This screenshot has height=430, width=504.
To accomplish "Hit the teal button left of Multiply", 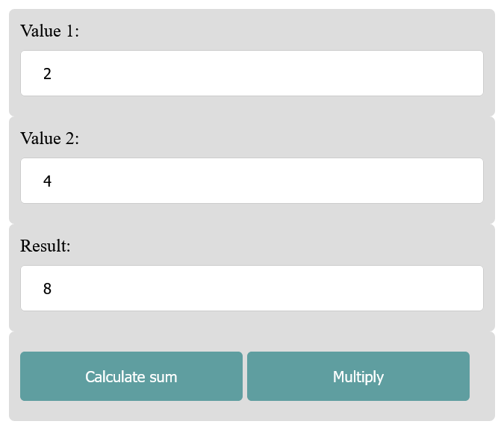I will coord(131,376).
